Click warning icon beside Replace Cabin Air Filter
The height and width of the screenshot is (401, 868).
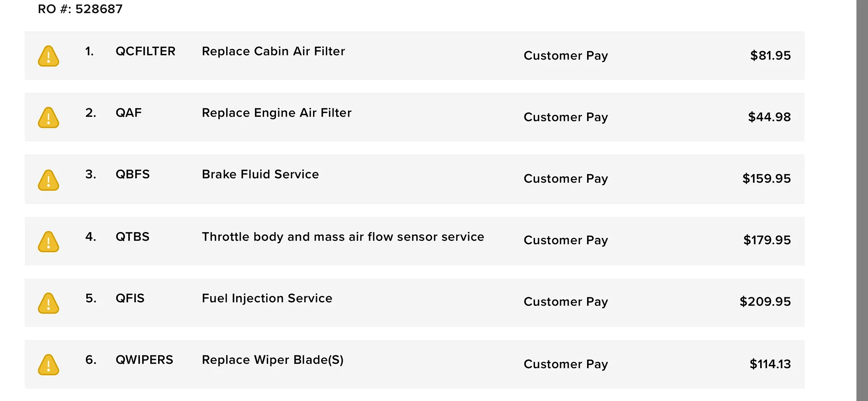click(x=48, y=56)
